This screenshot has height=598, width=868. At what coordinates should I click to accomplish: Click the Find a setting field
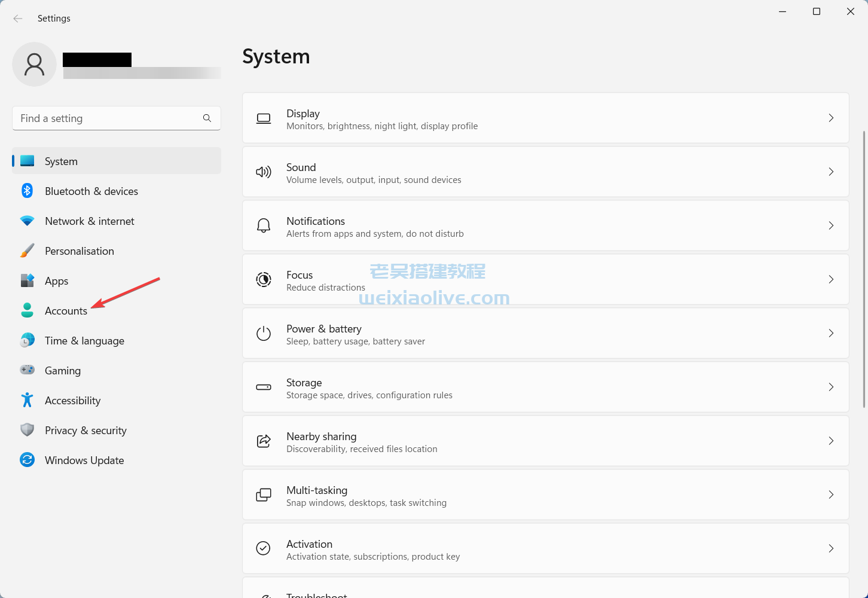click(117, 118)
